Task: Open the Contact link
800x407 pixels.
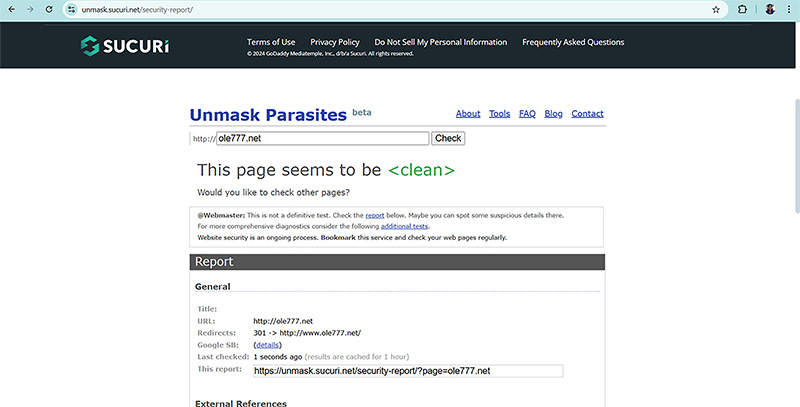Action: click(587, 114)
